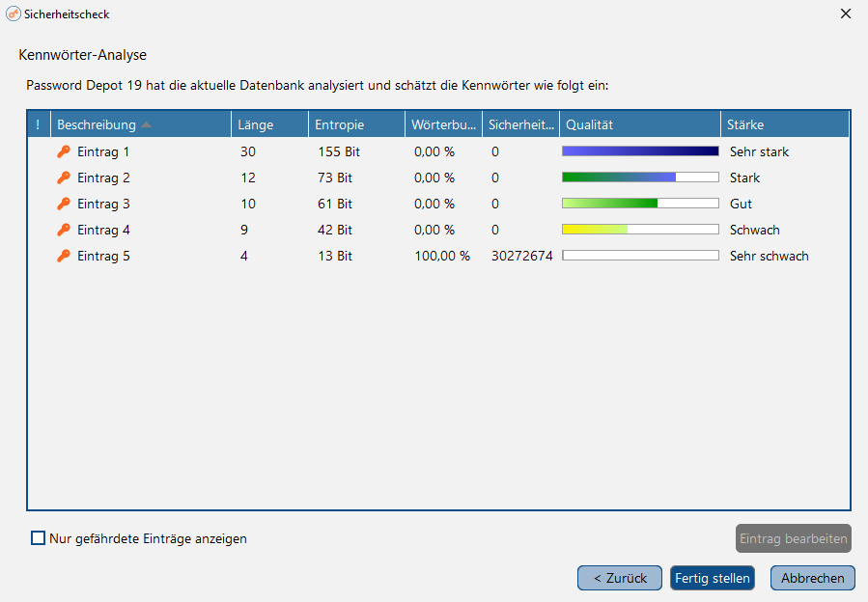
Task: Sort by the Länge column header
Action: click(x=269, y=124)
